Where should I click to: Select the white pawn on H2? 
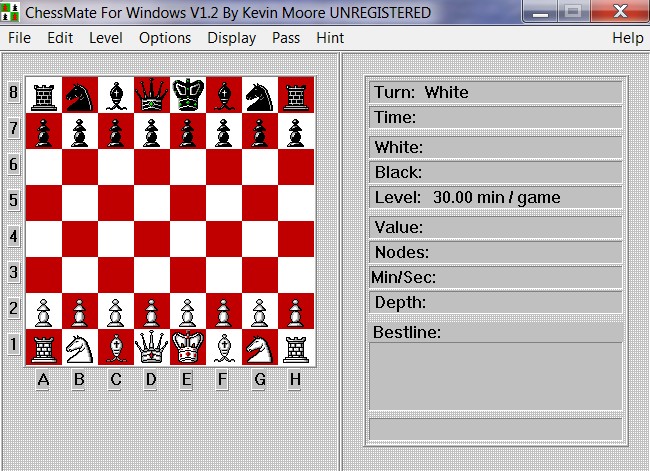point(296,311)
